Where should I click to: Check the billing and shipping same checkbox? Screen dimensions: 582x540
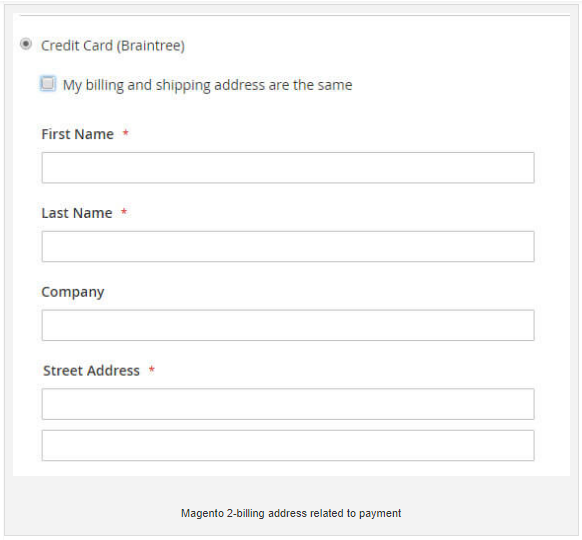coord(48,83)
